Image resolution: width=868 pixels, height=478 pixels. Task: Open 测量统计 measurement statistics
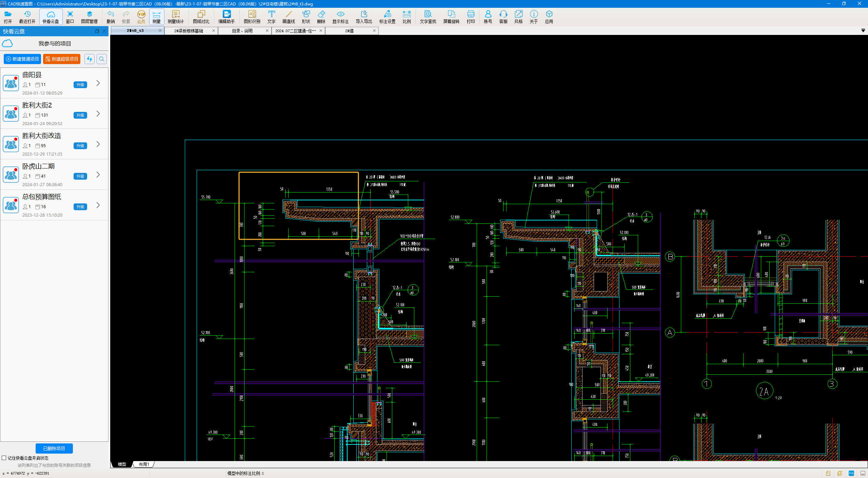point(176,17)
